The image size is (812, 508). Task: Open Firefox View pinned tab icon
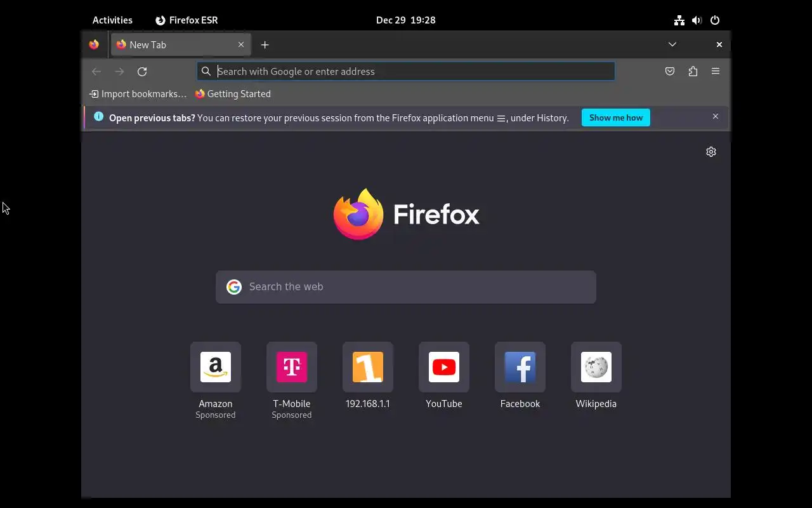point(94,44)
